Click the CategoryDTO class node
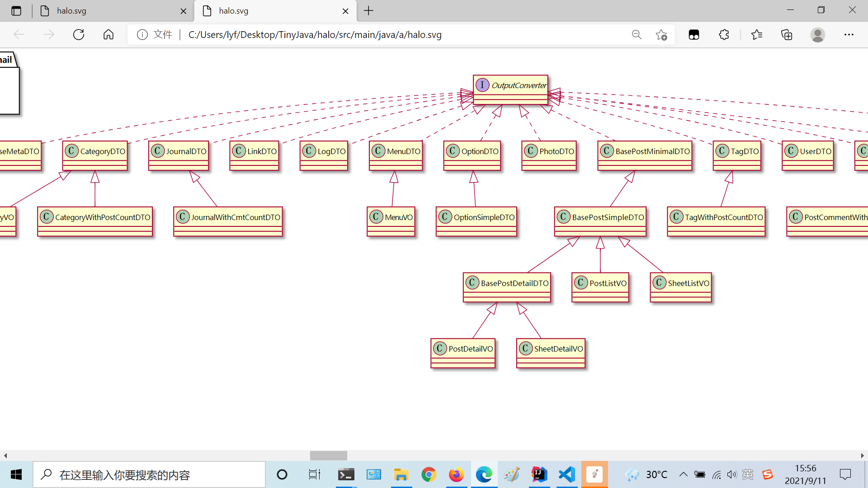Image resolution: width=868 pixels, height=488 pixels. [x=95, y=155]
